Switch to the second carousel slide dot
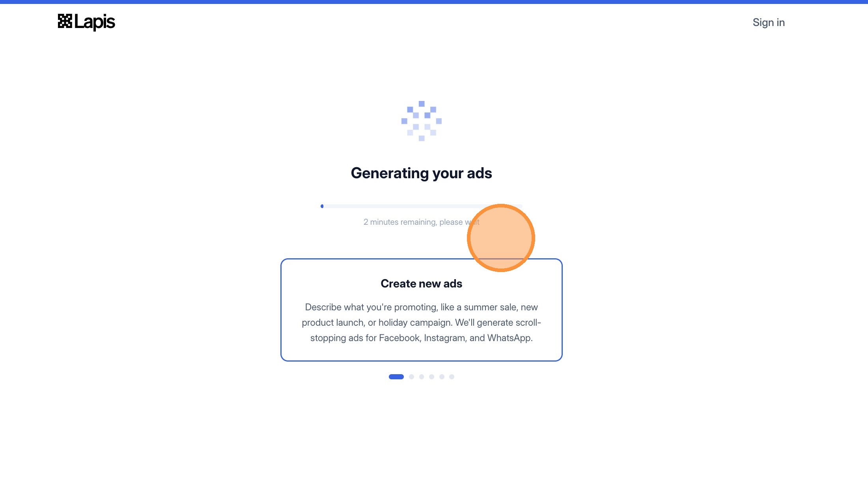Image resolution: width=868 pixels, height=485 pixels. [411, 377]
